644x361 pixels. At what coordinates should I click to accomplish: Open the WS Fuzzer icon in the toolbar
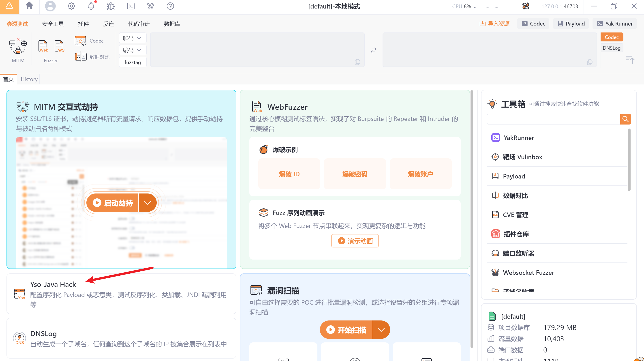[x=59, y=46]
